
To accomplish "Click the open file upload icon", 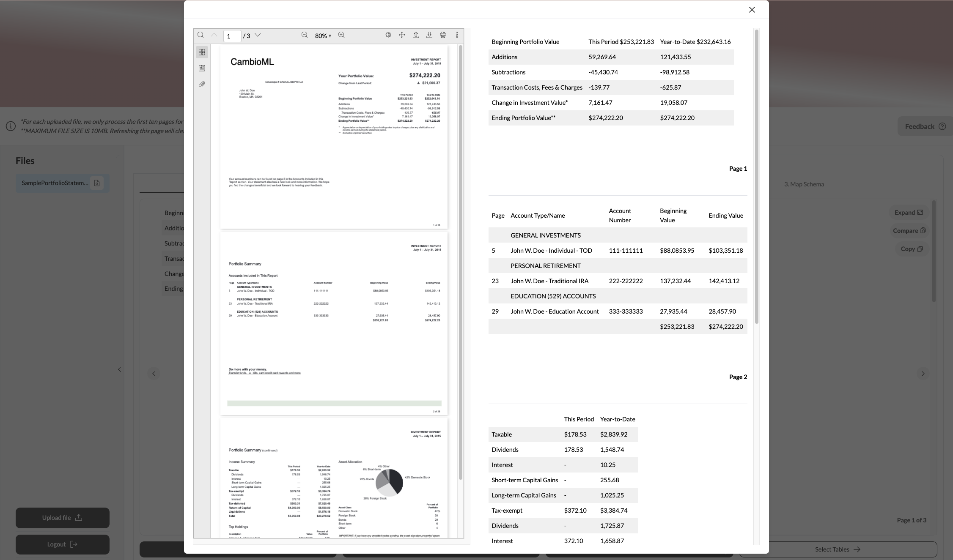I will (416, 35).
